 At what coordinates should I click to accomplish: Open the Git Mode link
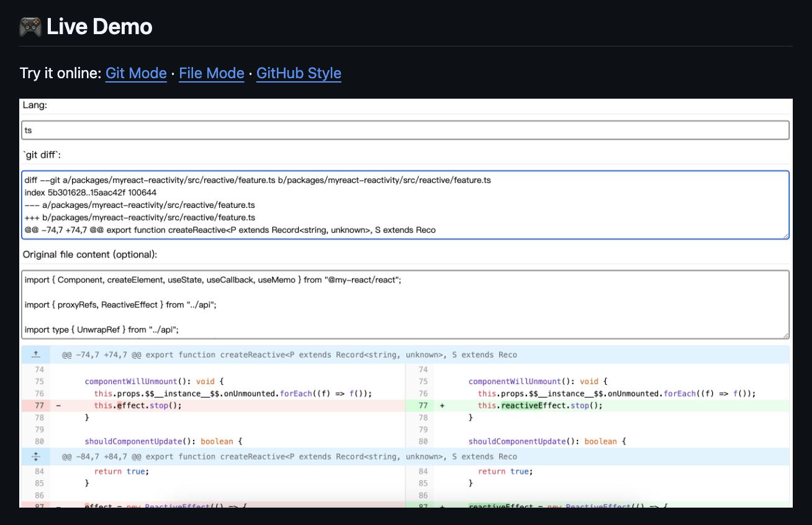pyautogui.click(x=136, y=73)
